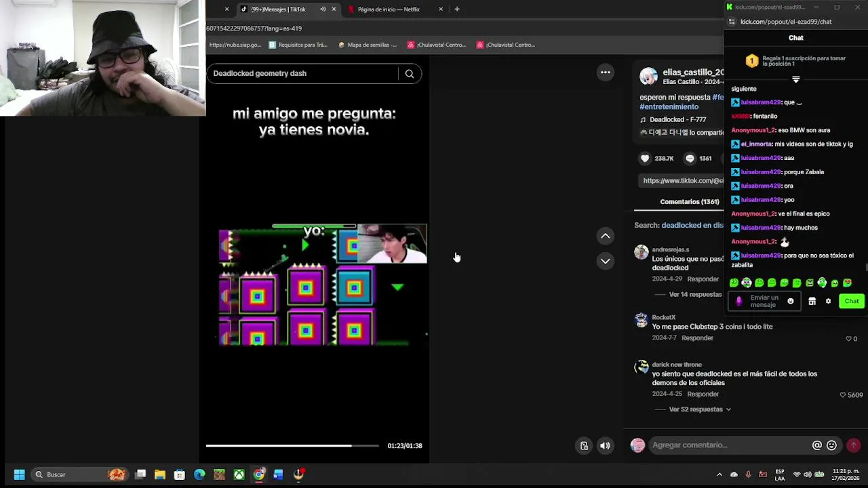
Task: Open File Explorer from taskbar
Action: coord(160,474)
